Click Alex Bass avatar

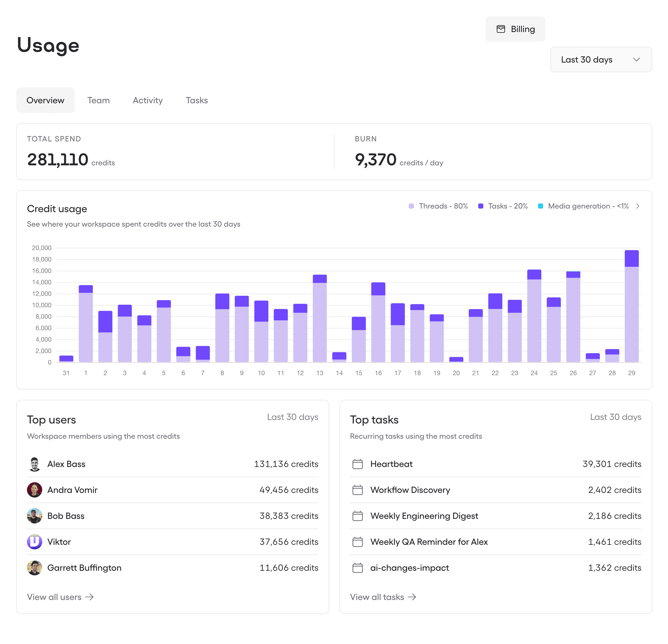(x=34, y=464)
